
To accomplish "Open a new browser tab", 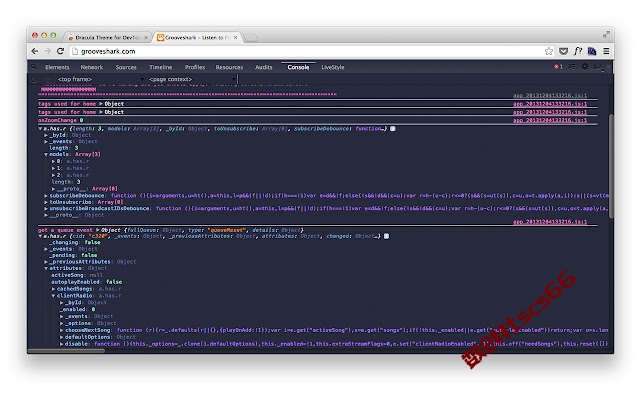I will point(251,38).
